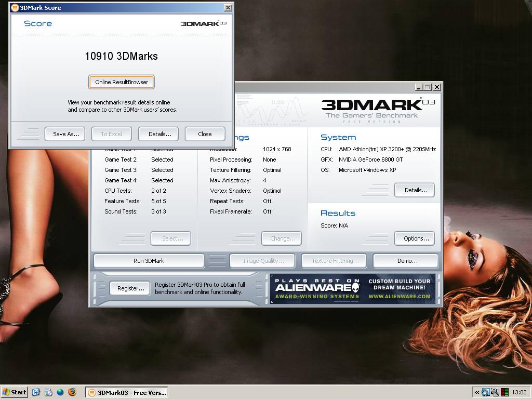
Task: Click the blue circular tray icon
Action: click(486, 393)
